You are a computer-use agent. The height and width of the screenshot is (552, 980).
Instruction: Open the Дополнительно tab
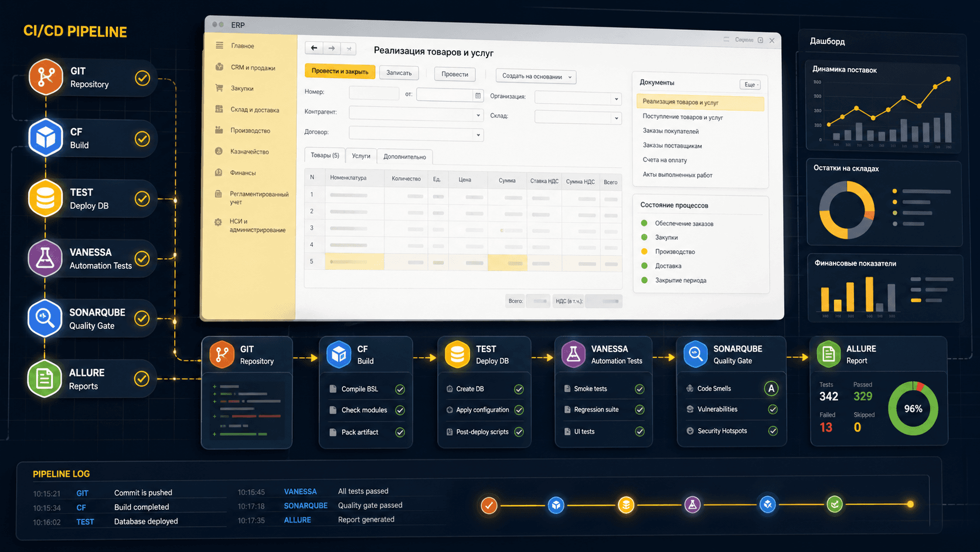404,156
